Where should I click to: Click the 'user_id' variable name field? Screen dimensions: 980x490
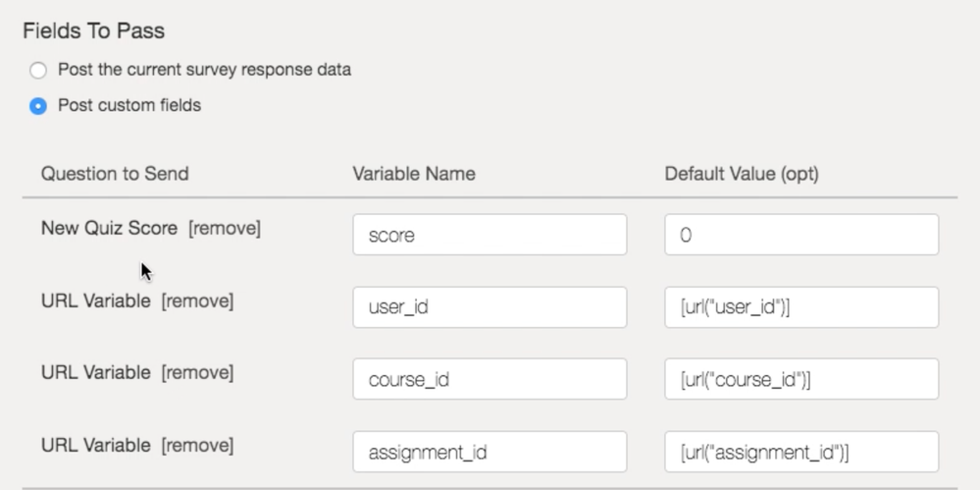coord(490,307)
